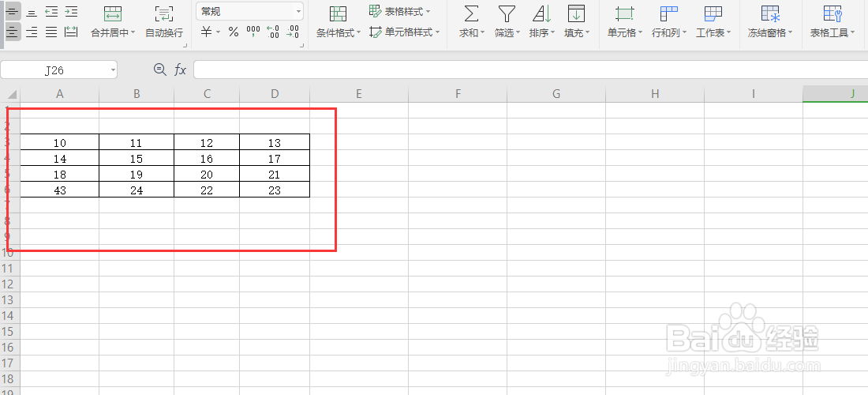Click the fill down icon
Screen dimensions: 868x395
pos(576,14)
